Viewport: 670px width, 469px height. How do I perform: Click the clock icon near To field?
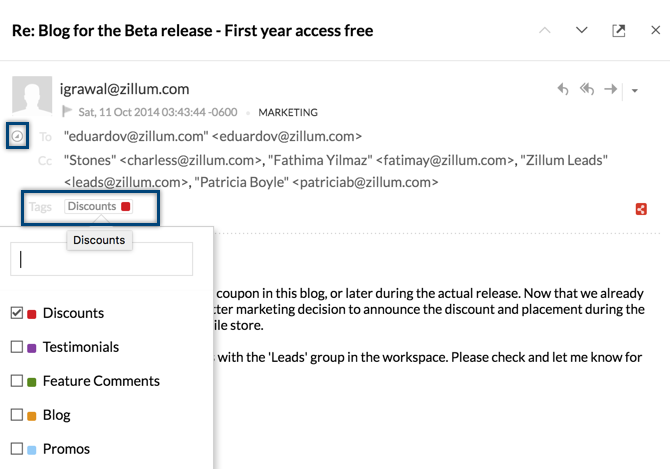17,136
